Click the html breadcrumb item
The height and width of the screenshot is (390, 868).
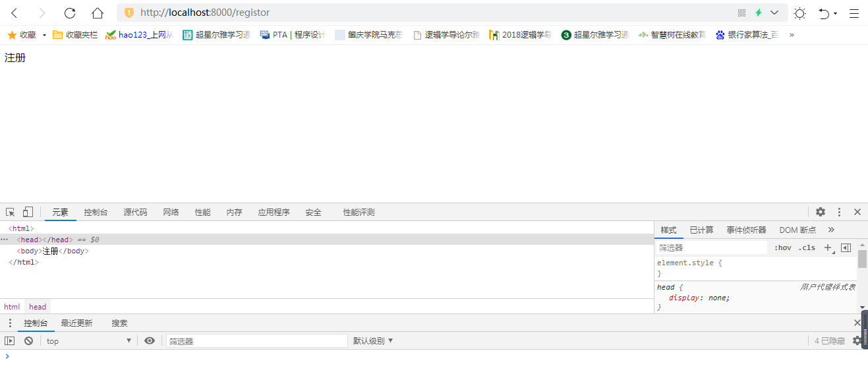point(12,307)
